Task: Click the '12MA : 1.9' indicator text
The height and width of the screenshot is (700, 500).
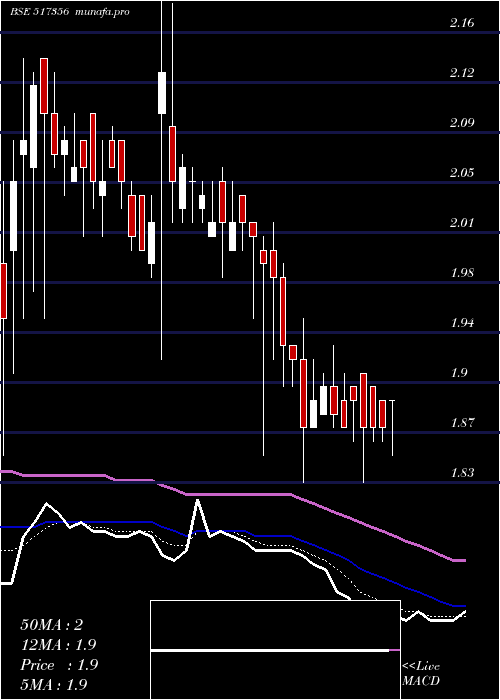Action: [58, 645]
